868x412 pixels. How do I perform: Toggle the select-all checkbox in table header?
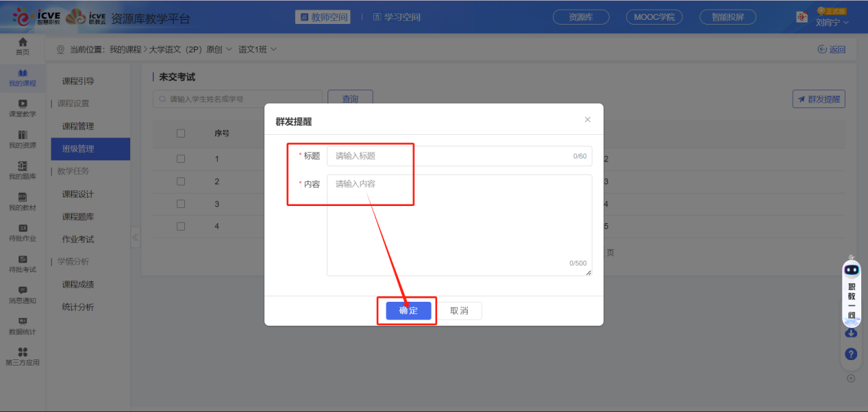181,133
